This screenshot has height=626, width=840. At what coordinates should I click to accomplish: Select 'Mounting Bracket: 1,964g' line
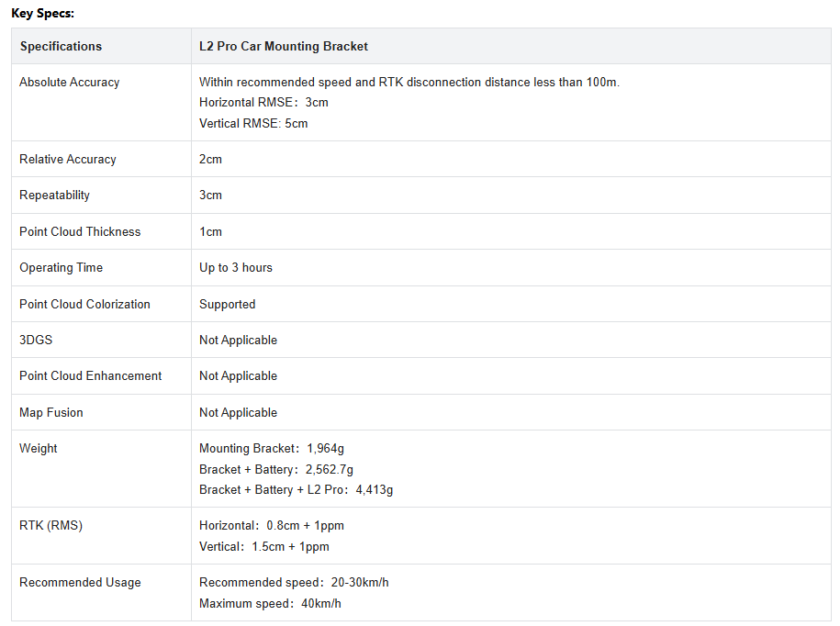point(272,449)
